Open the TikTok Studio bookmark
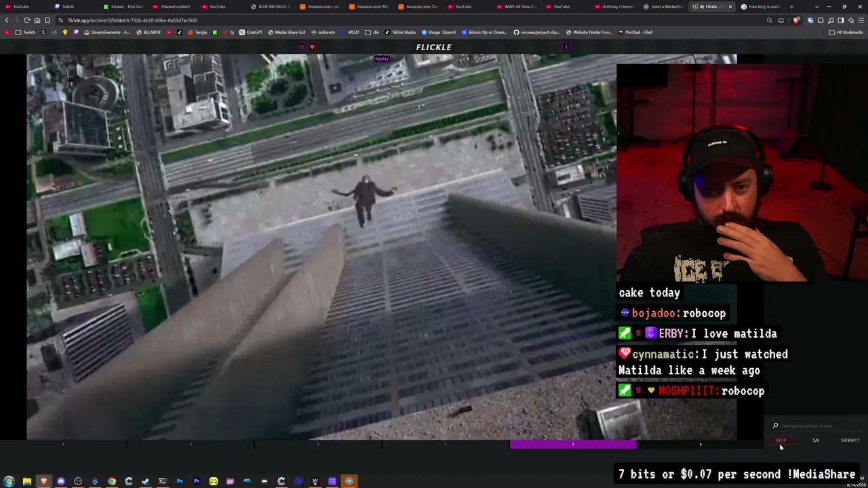 pos(400,32)
